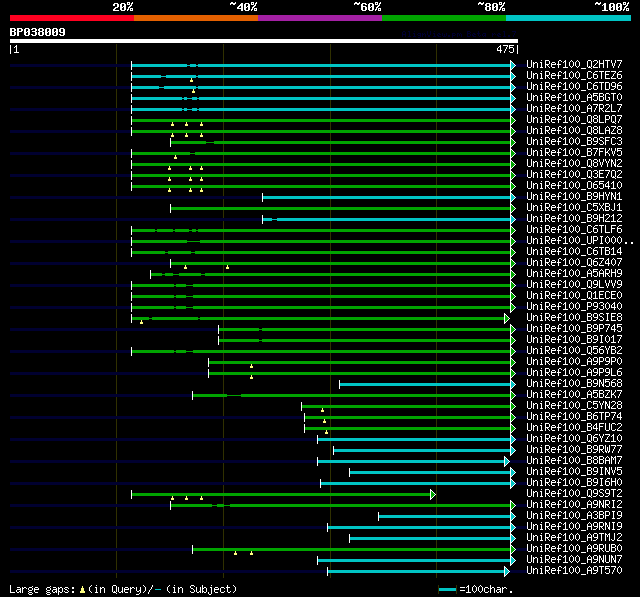This screenshot has height=597, width=640.
Task: Select the UniRef100_B4FUC2 label
Action: (x=574, y=428)
